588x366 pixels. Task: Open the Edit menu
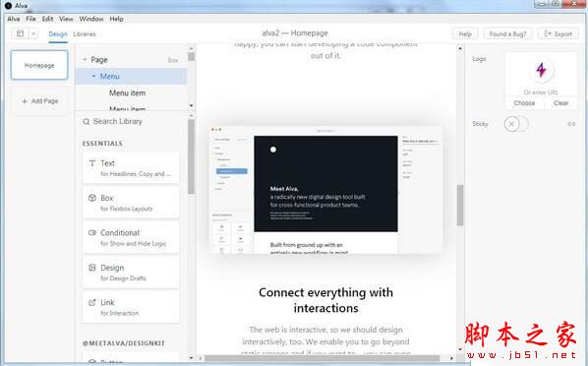[47, 19]
